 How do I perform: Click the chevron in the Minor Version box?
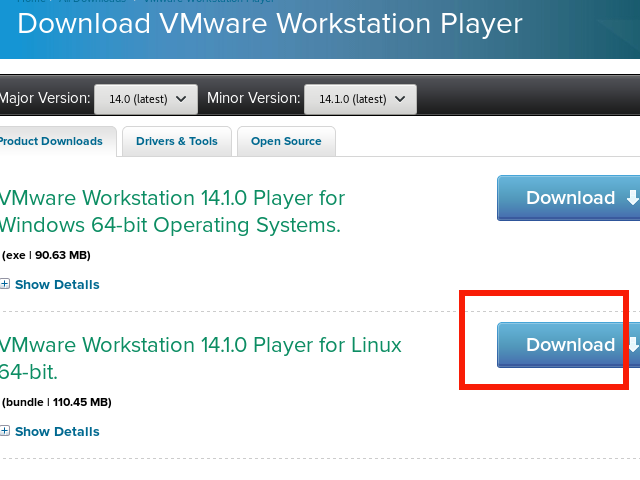[x=399, y=99]
